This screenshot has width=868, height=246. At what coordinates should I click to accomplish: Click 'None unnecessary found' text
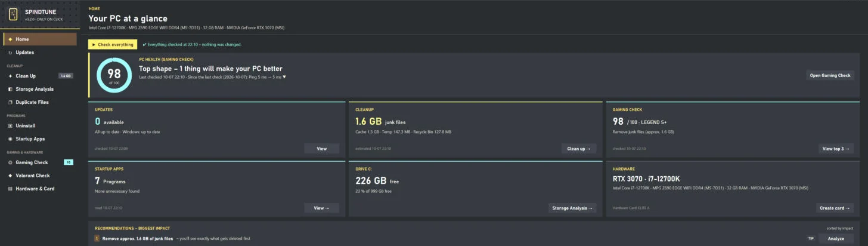(x=117, y=190)
